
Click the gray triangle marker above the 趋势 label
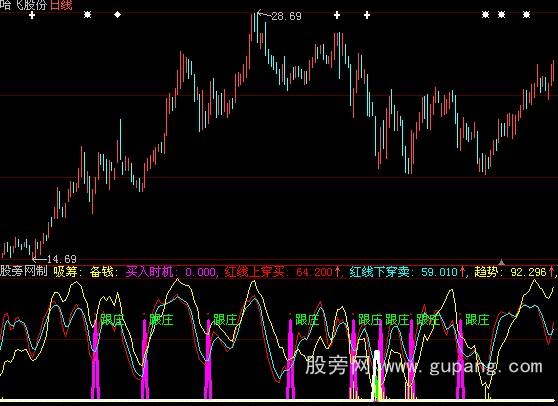tap(501, 262)
